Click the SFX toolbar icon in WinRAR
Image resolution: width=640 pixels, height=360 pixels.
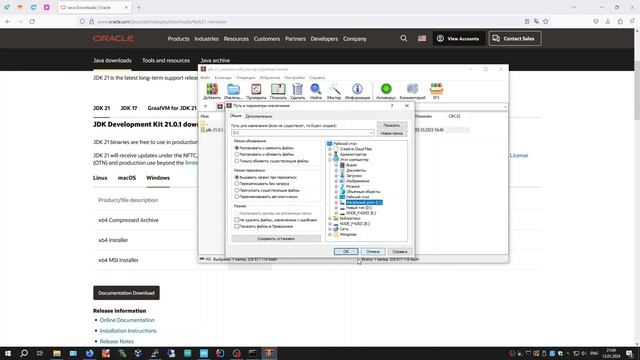tap(436, 91)
